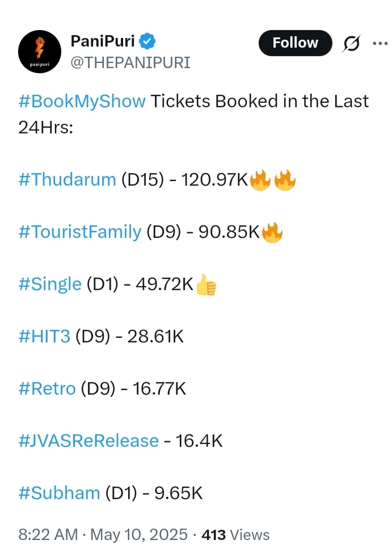Screen dimensions: 392x548
Task: Click the 413 Views count
Action: tap(235, 535)
